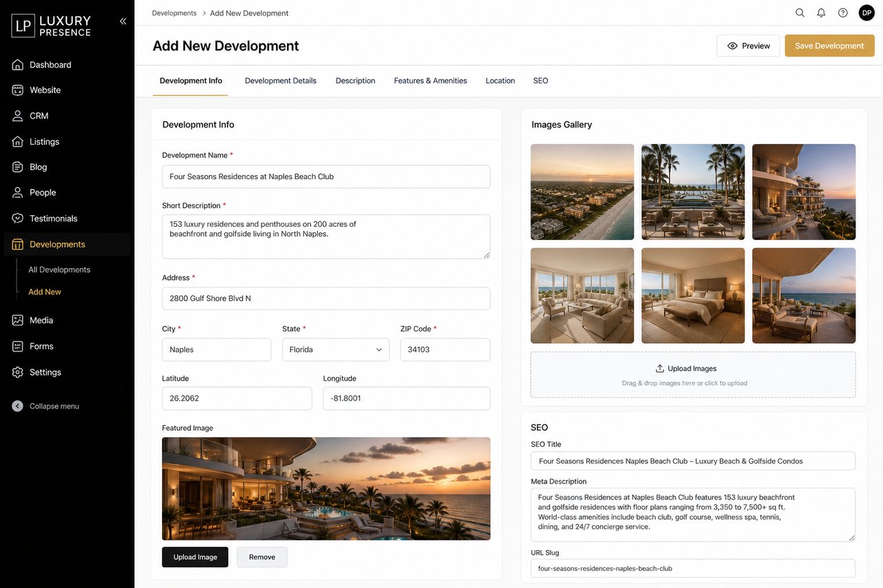Click the Listings house icon
This screenshot has height=588, width=883.
(18, 141)
